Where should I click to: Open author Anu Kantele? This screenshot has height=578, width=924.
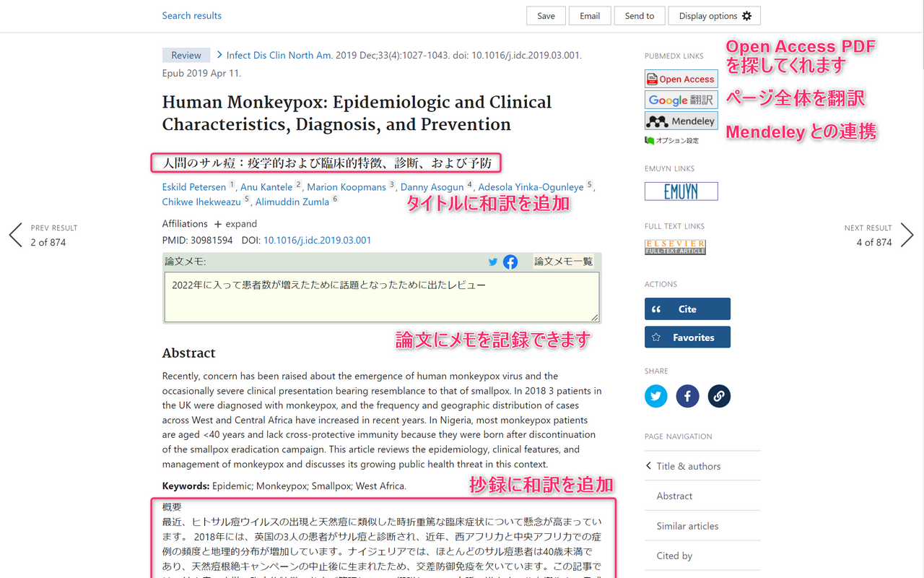266,187
